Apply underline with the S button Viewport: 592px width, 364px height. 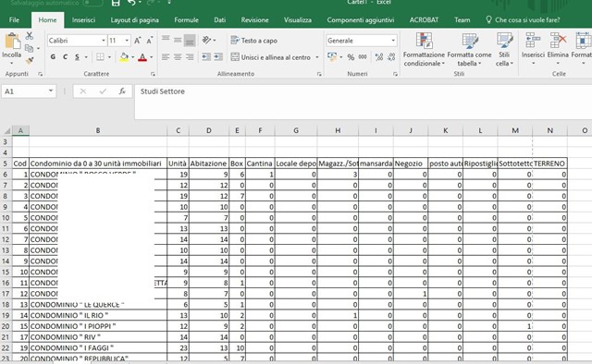coord(77,57)
